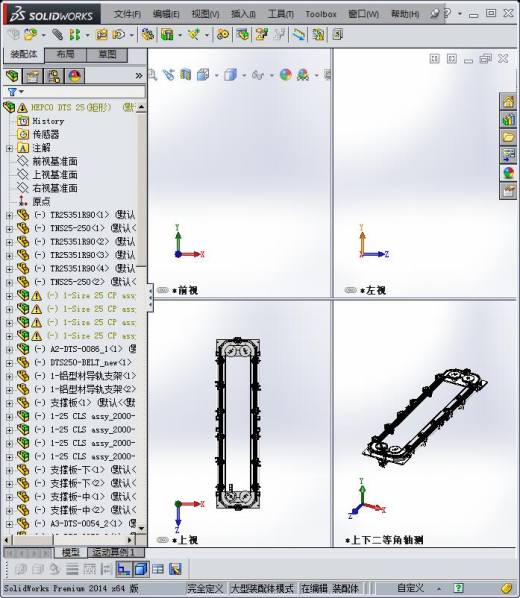This screenshot has width=520, height=598.
Task: Expand the manager panel tabs chevron
Action: pos(139,76)
